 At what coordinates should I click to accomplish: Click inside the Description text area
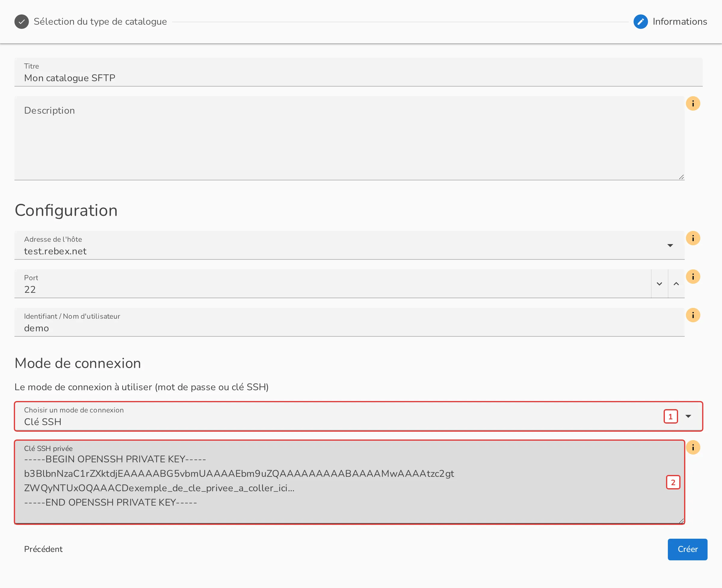(350, 138)
